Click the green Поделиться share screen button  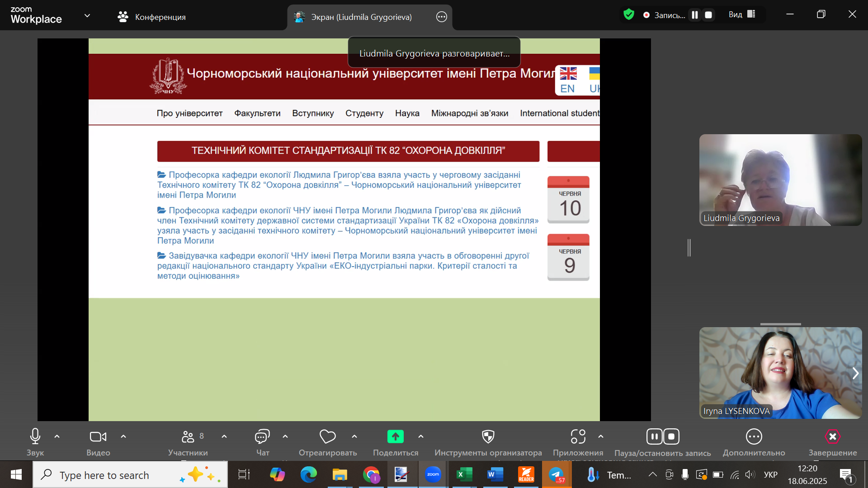coord(396,442)
